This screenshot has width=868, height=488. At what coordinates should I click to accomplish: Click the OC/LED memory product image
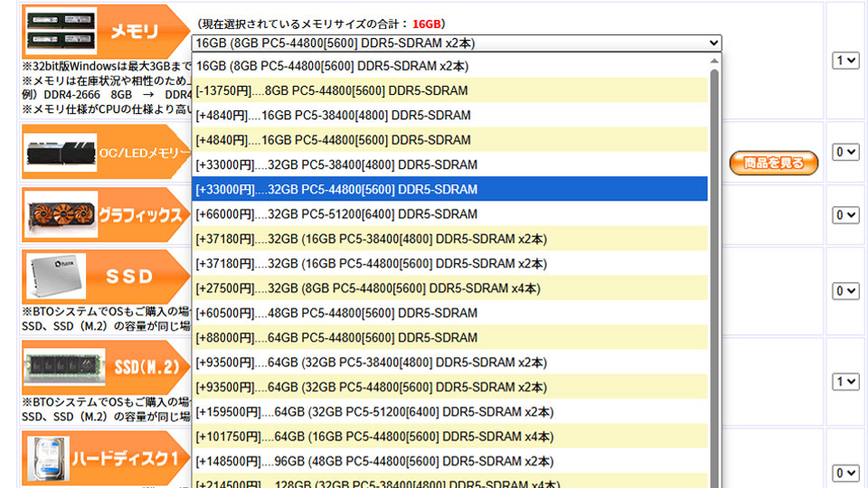tap(61, 154)
